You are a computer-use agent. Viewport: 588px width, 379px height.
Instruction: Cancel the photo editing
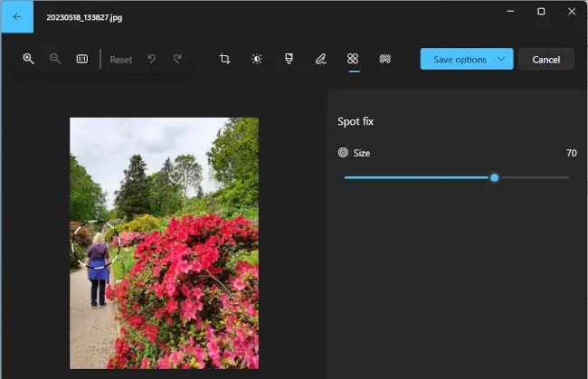point(546,59)
